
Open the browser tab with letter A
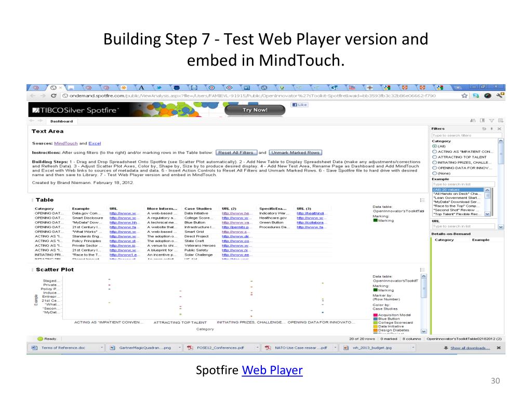[141, 87]
